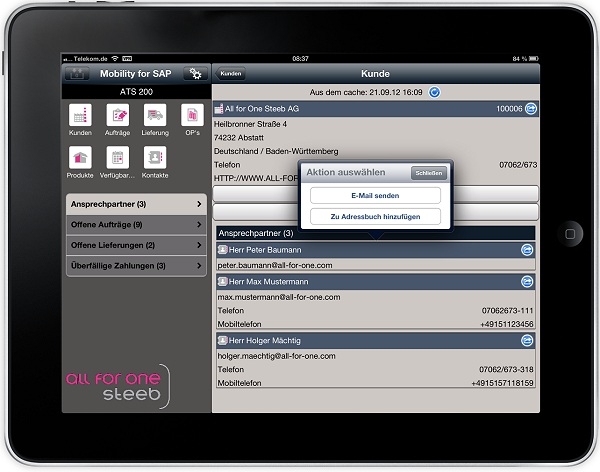This screenshot has height=472, width=600.
Task: Click action arrow for Herr Max Mustermann
Action: coord(528,283)
